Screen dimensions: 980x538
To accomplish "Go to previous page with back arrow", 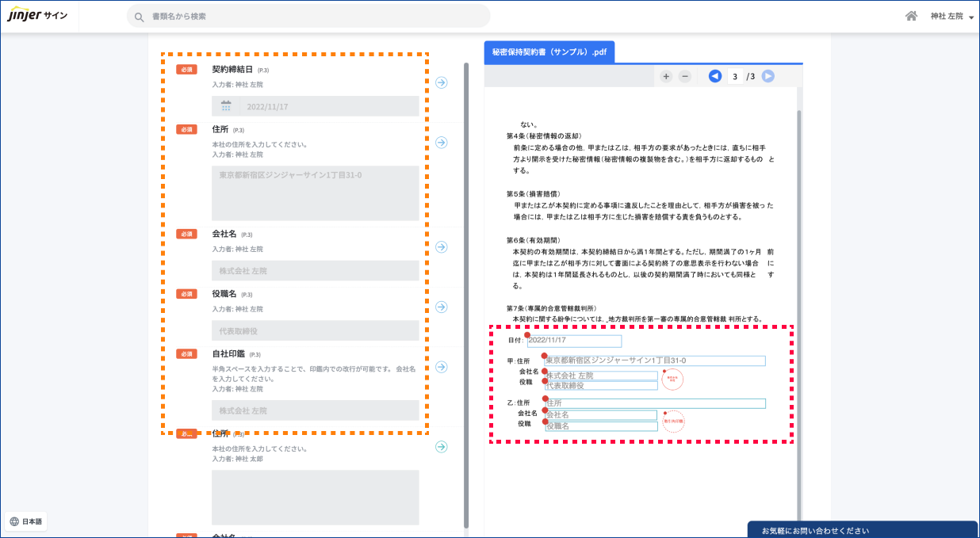I will [x=716, y=76].
